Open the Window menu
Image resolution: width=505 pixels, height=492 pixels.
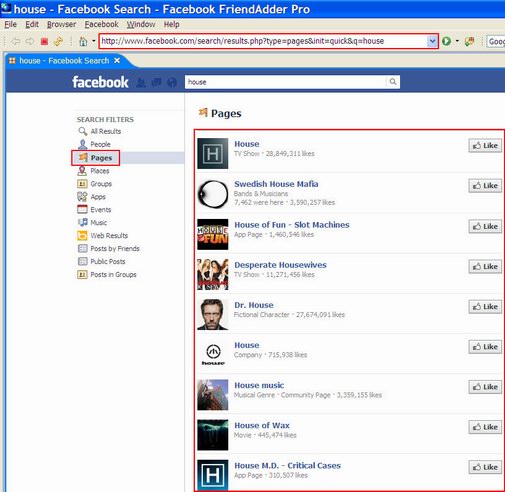coord(141,24)
